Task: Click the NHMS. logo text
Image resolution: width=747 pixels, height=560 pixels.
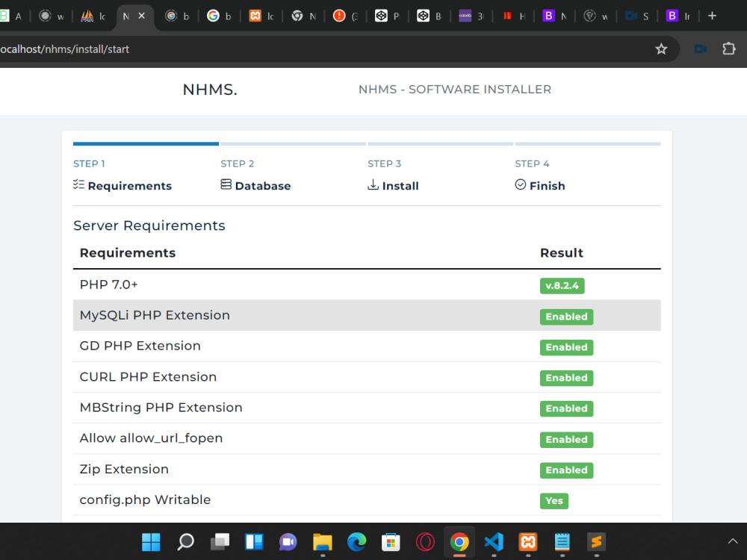Action: point(210,90)
